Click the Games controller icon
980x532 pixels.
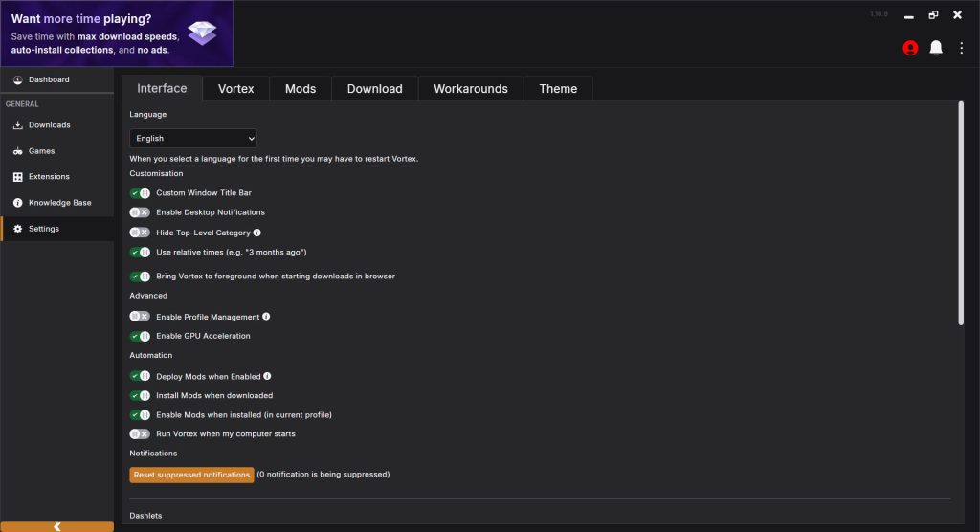click(x=17, y=151)
